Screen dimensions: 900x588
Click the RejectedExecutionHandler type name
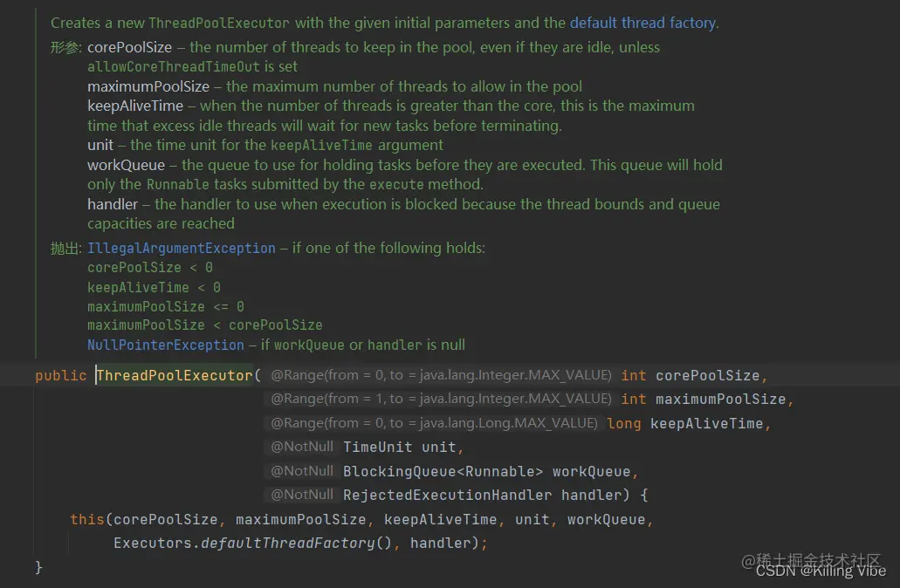tap(447, 495)
